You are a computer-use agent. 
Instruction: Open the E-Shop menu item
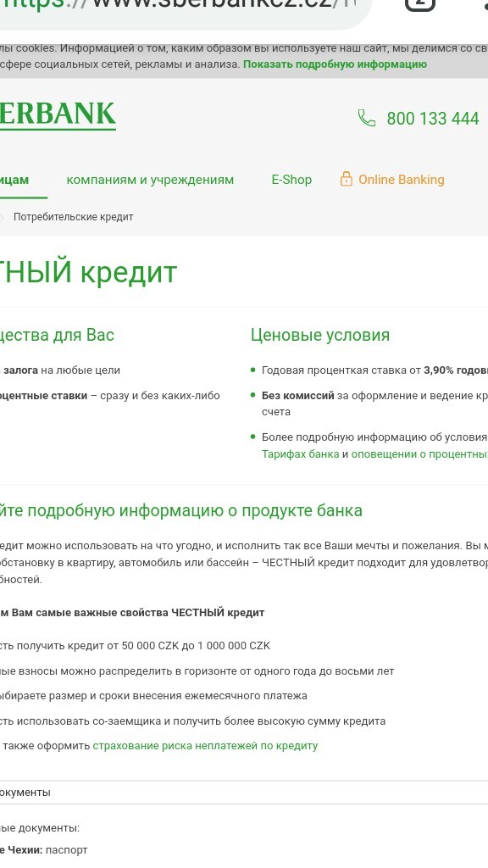pyautogui.click(x=291, y=180)
